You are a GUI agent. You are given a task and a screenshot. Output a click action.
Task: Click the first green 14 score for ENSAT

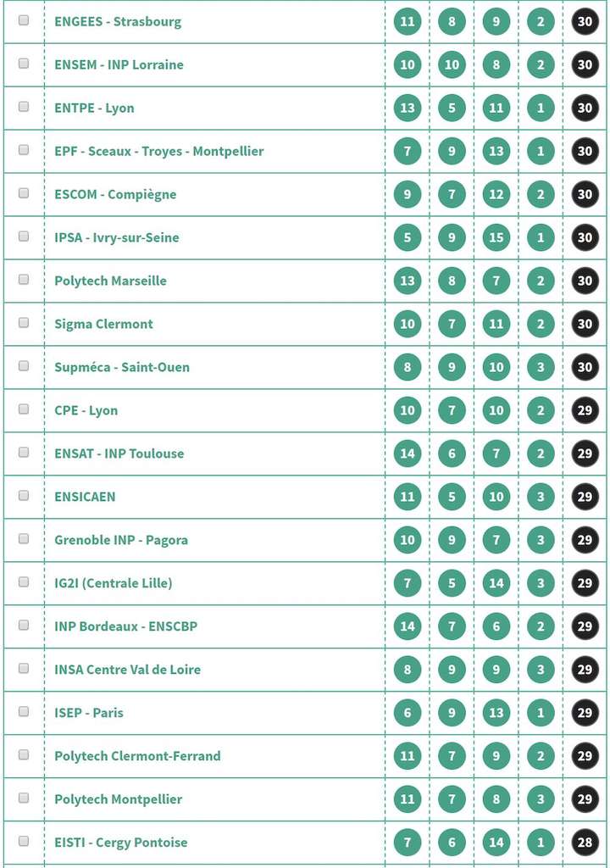coord(408,453)
